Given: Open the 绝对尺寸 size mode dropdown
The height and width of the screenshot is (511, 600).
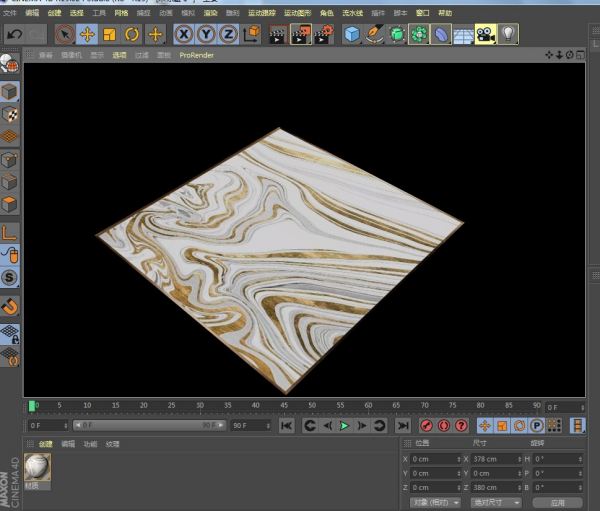Looking at the screenshot, I should tap(496, 502).
